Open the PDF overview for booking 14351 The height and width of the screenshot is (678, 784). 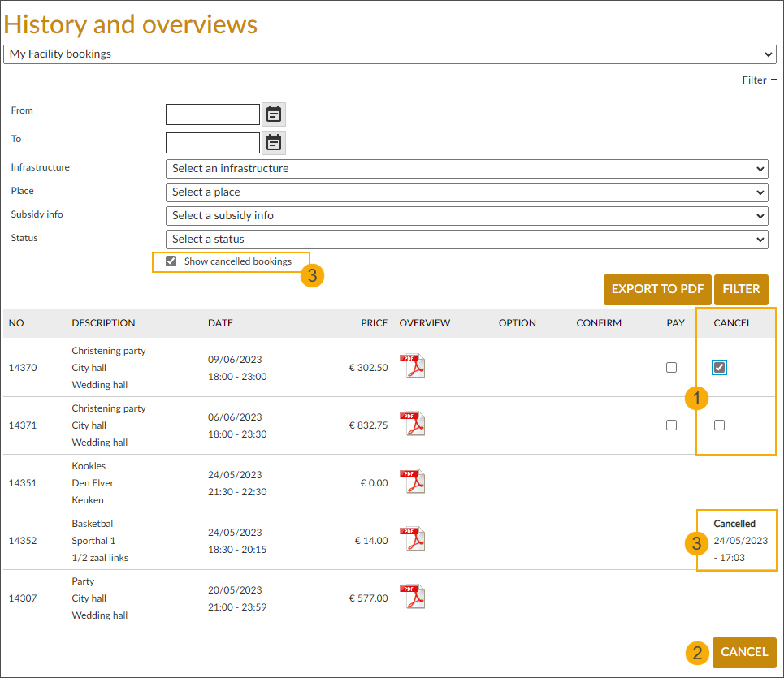coord(413,481)
